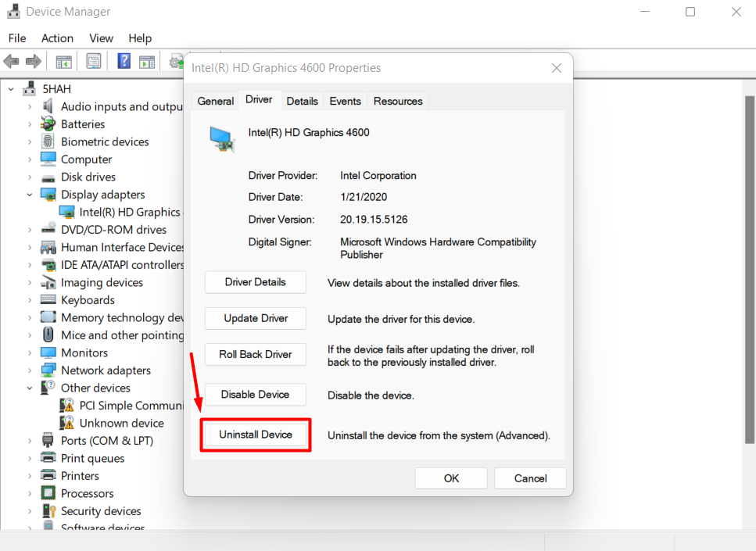Collapse the Other devices node

(30, 388)
